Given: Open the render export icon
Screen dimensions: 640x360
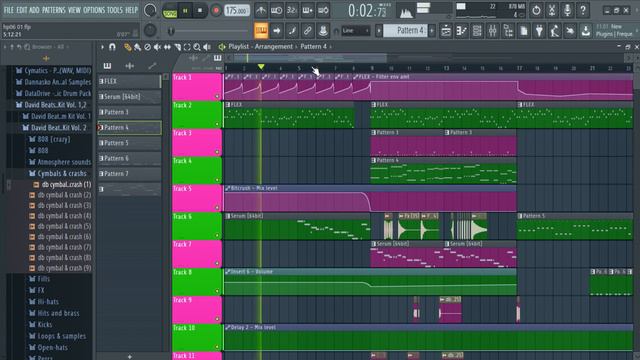Looking at the screenshot, I should pos(586,31).
